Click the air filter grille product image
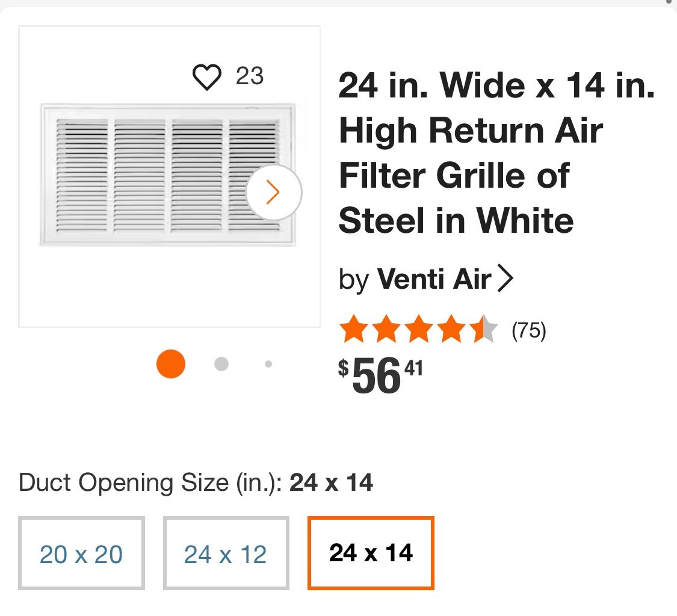This screenshot has height=616, width=677. [165, 174]
